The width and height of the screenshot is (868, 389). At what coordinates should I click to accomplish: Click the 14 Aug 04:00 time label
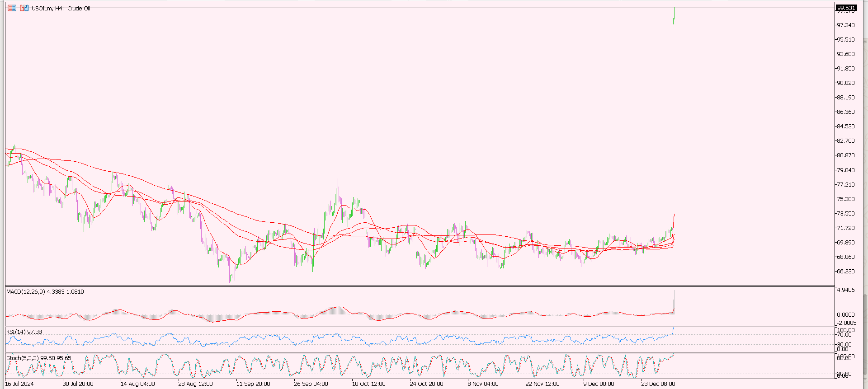click(x=137, y=384)
